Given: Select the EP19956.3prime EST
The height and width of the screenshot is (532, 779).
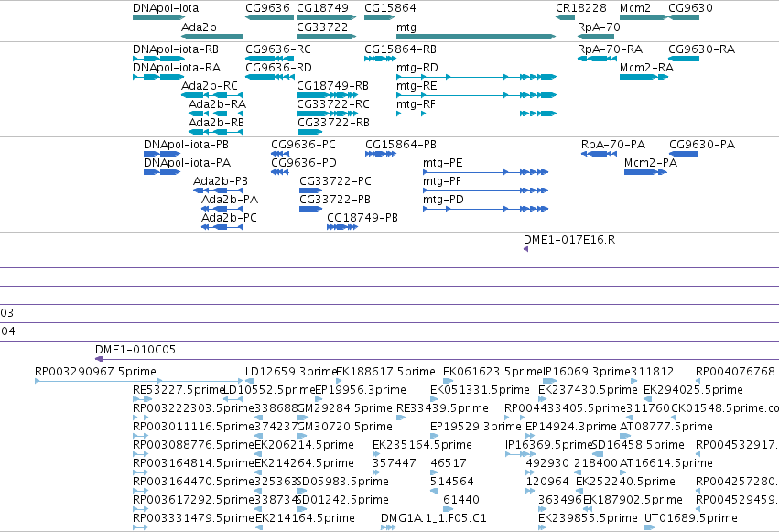Looking at the screenshot, I should click(319, 399).
